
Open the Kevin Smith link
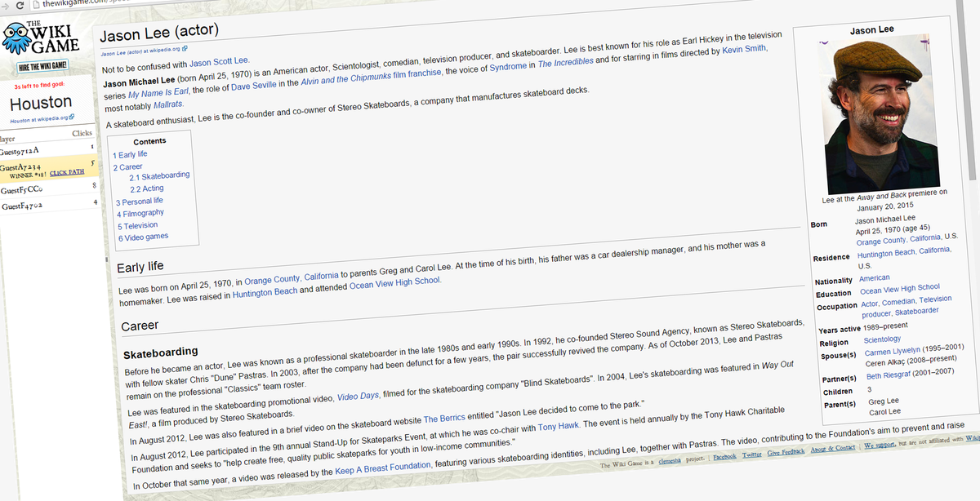[744, 51]
